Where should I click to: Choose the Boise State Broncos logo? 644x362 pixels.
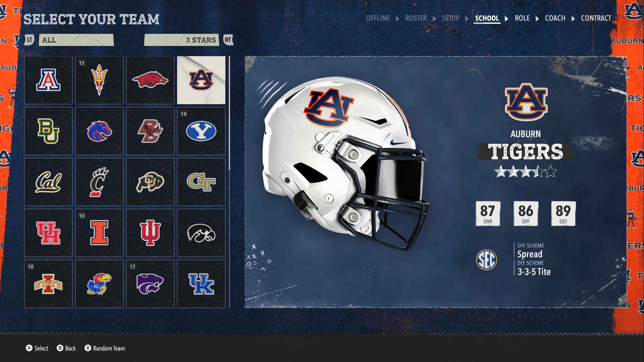[99, 131]
